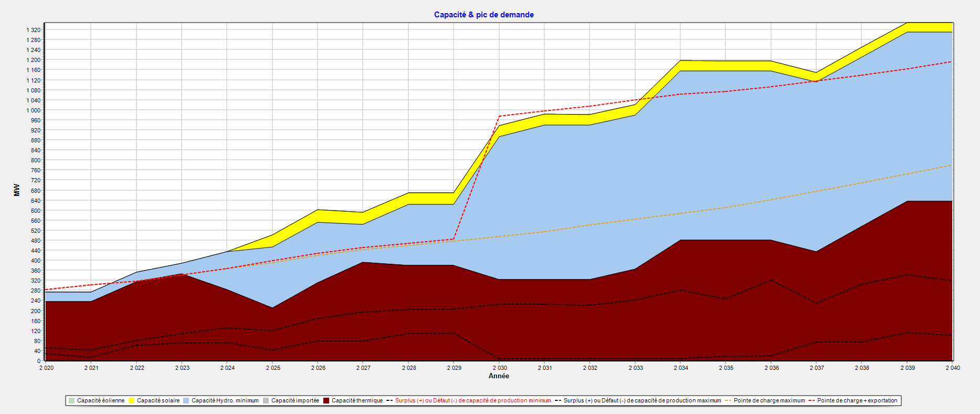Click the '2 037' x-axis label
Viewport: 980px width, 414px height.
pyautogui.click(x=817, y=368)
